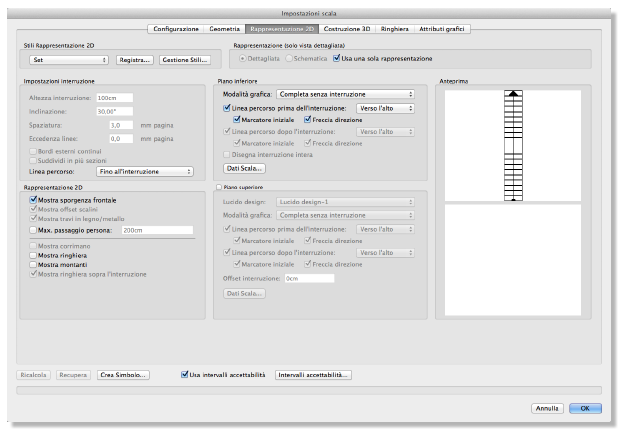The image size is (624, 436).
Task: Open Intervalli accettabilità... dialog
Action: (x=313, y=375)
